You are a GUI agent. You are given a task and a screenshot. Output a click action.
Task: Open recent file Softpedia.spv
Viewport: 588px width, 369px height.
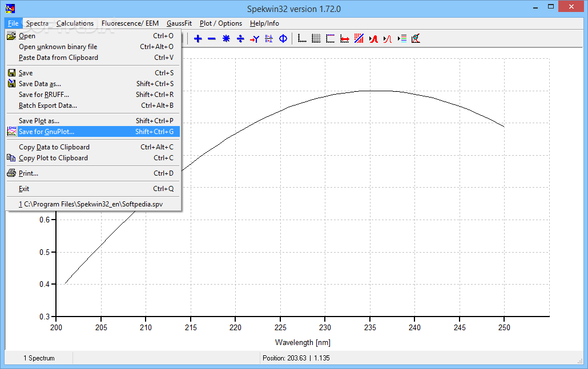click(93, 204)
